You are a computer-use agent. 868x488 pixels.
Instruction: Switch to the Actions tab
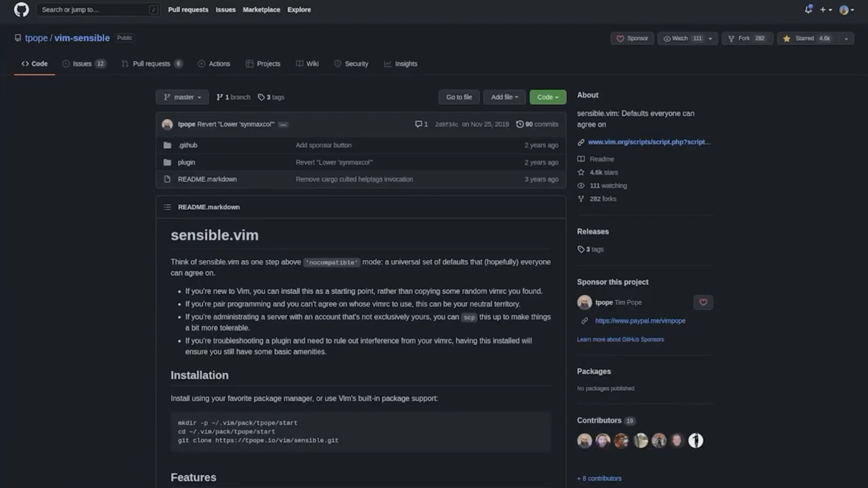(x=214, y=64)
